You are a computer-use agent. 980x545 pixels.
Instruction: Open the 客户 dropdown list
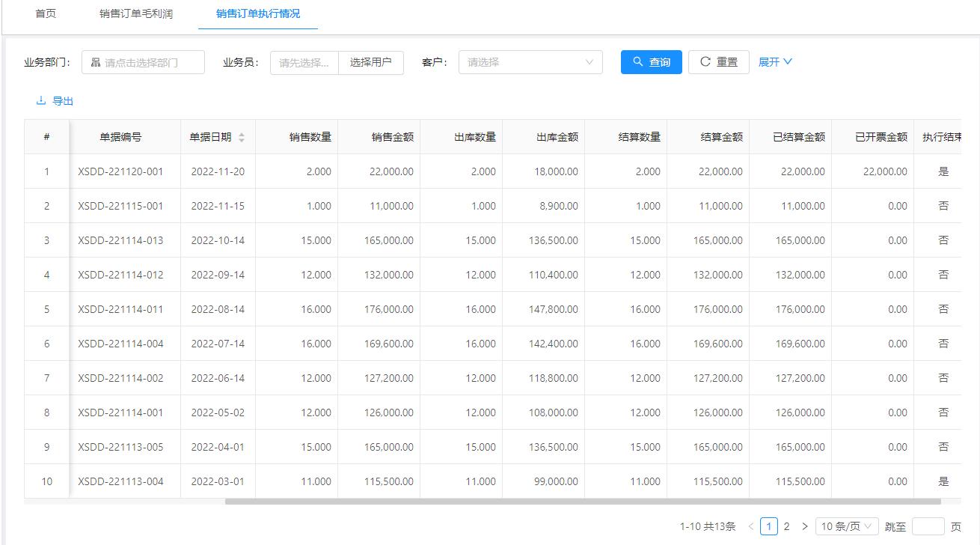tap(530, 62)
